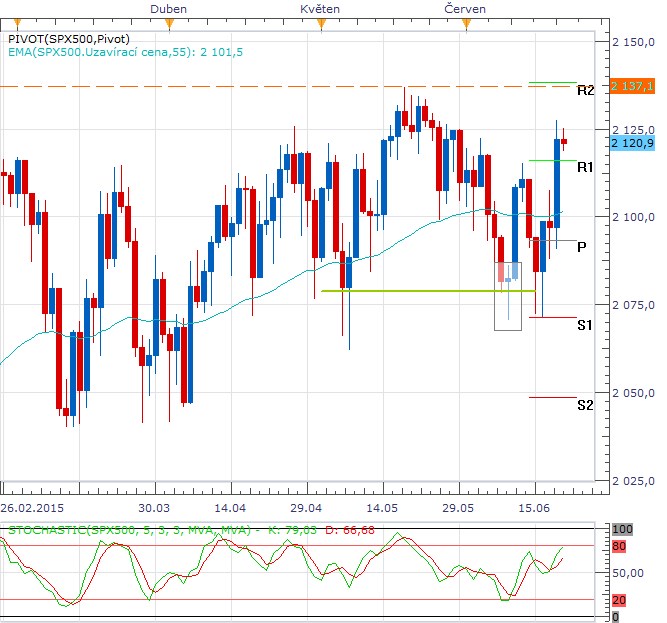The width and height of the screenshot is (667, 623).
Task: Select the R2 pivot level label
Action: point(585,91)
